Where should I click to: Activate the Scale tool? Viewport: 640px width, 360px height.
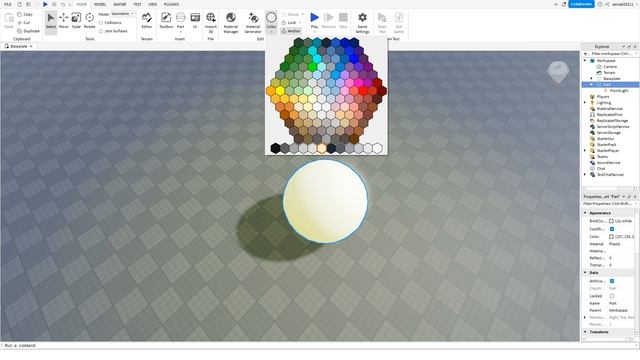(x=76, y=21)
